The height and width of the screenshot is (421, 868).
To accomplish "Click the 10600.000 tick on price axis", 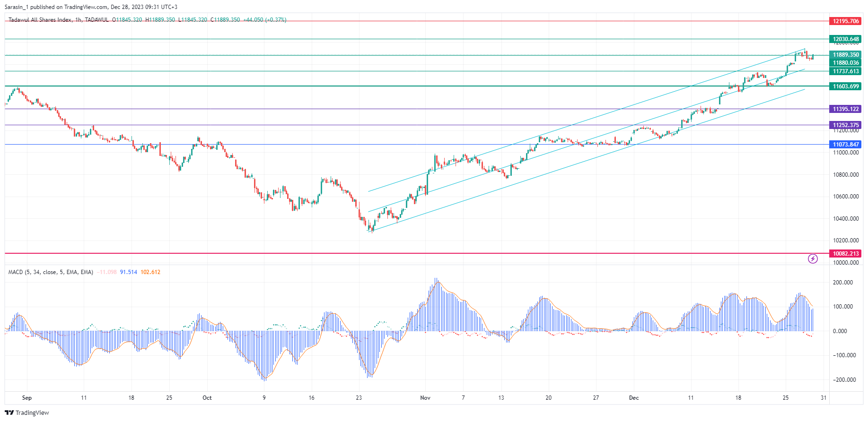I will 846,197.
